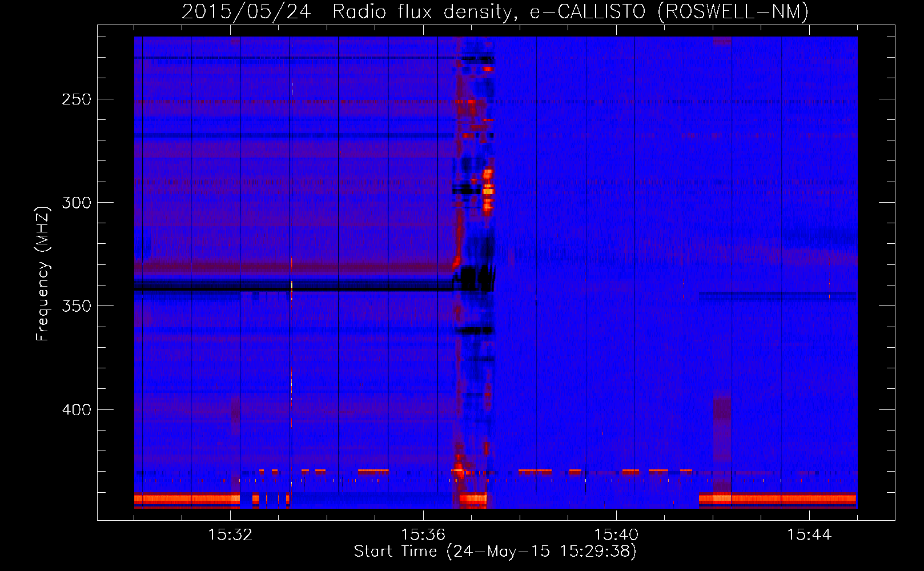This screenshot has width=924, height=571.
Task: Click the '15:44' time tick label
Action: 809,534
